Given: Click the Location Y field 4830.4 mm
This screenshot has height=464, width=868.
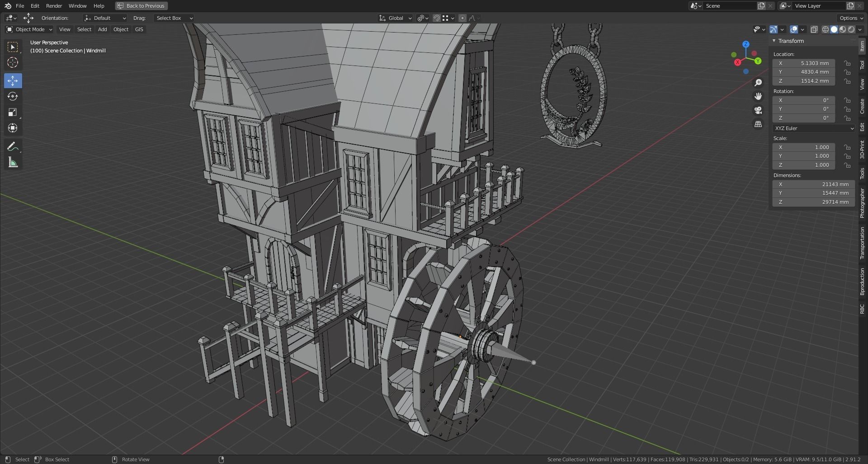Looking at the screenshot, I should [804, 72].
